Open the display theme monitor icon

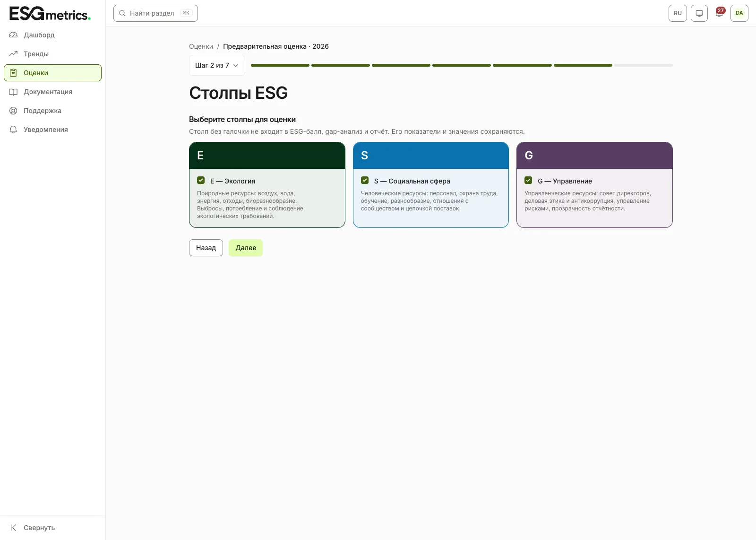(699, 13)
